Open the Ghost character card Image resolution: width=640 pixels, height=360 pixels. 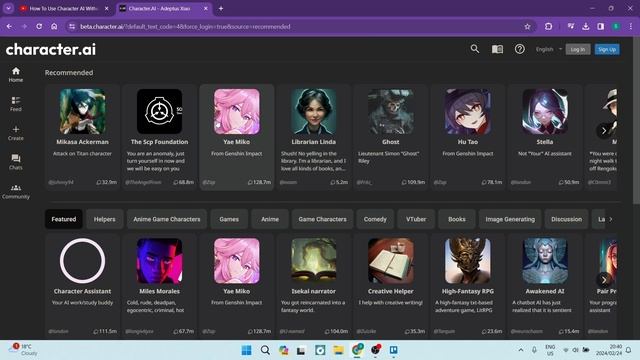(x=391, y=137)
